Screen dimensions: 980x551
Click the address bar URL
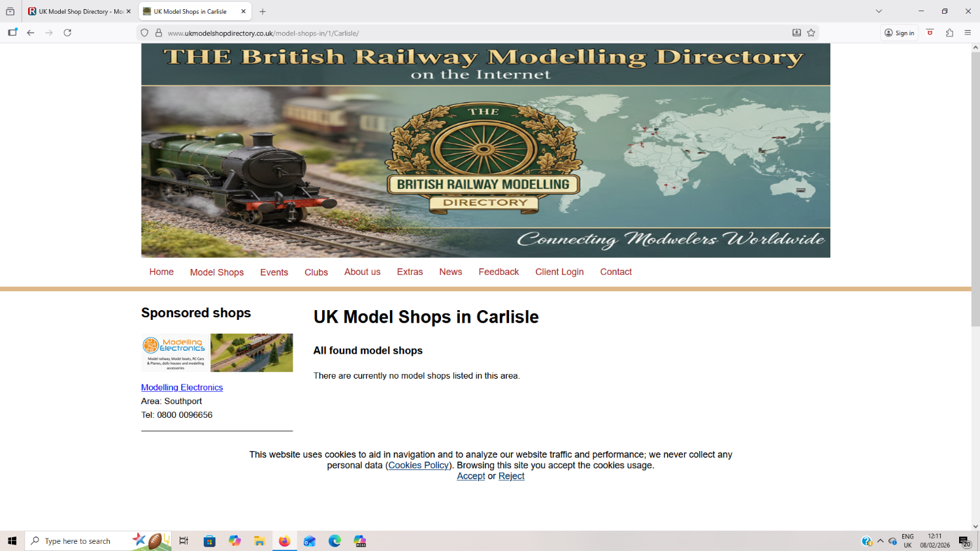pyautogui.click(x=263, y=33)
